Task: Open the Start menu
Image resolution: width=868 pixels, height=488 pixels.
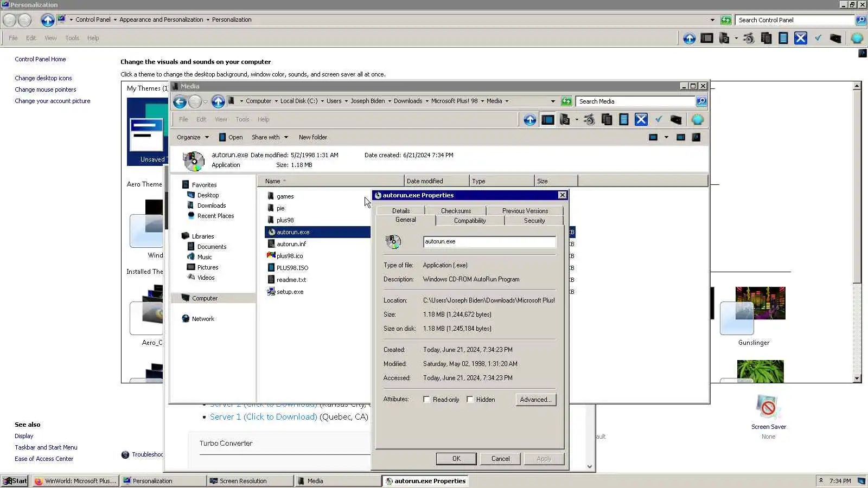Action: 15,481
